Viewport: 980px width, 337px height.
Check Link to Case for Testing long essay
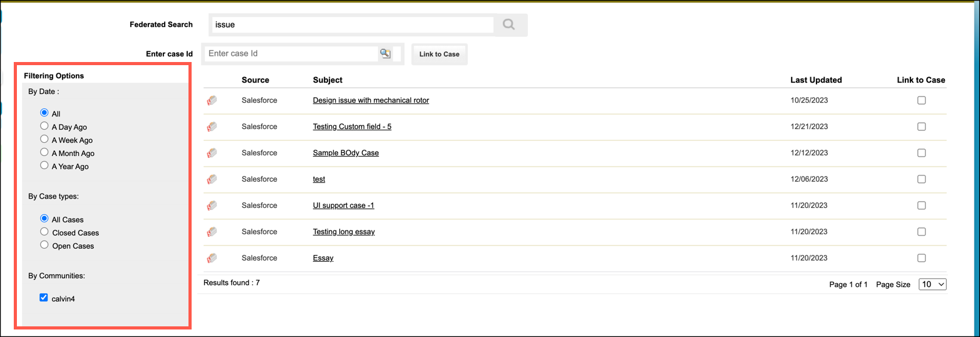click(x=921, y=232)
